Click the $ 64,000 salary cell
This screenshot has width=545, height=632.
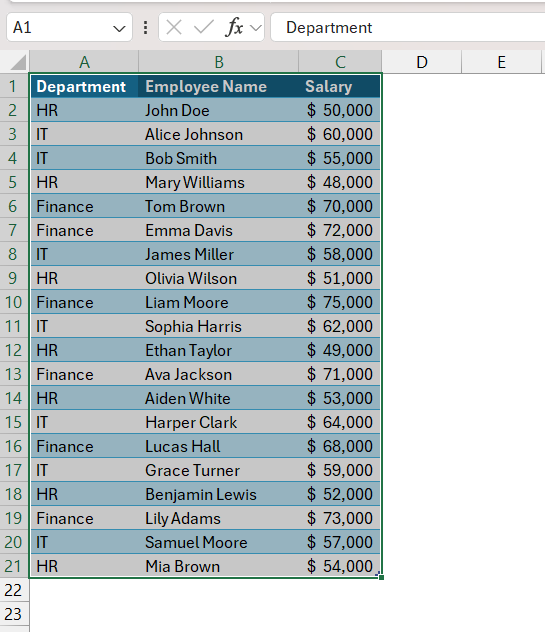(340, 422)
